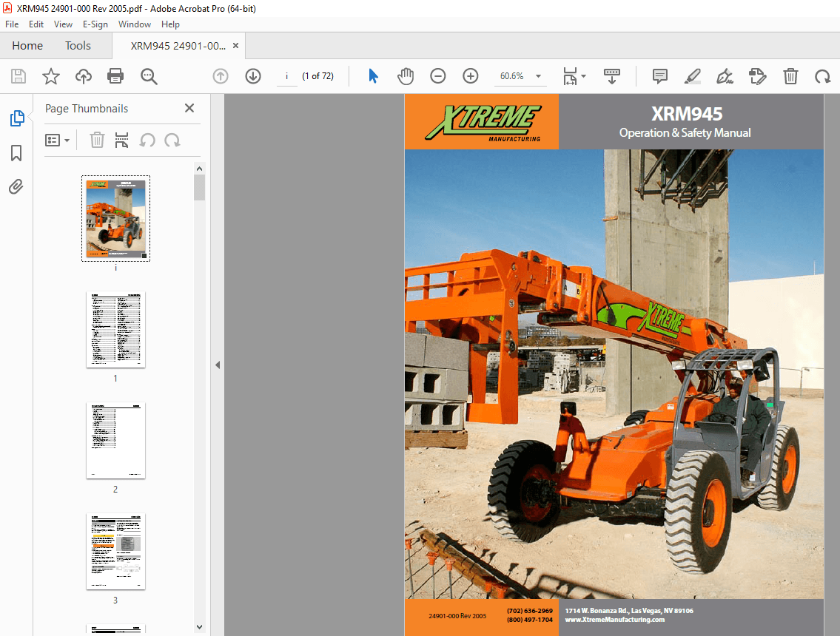The width and height of the screenshot is (840, 636).
Task: Switch to the Tools tab
Action: 78,45
